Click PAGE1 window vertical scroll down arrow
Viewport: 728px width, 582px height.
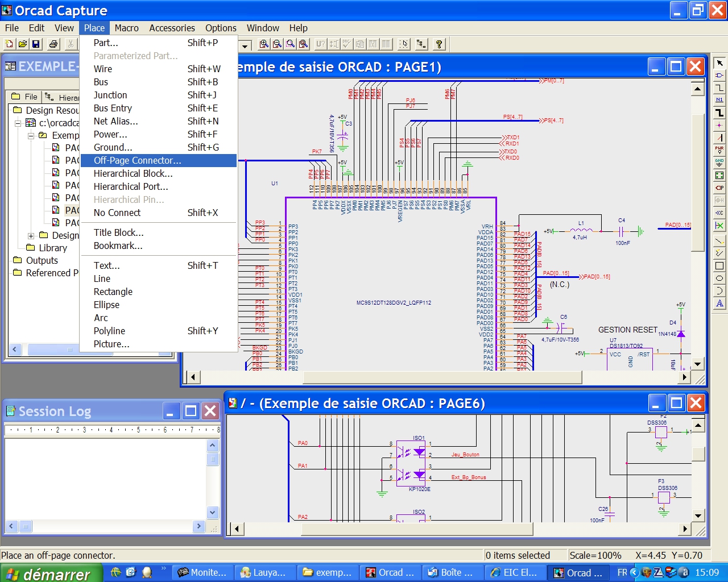point(698,364)
